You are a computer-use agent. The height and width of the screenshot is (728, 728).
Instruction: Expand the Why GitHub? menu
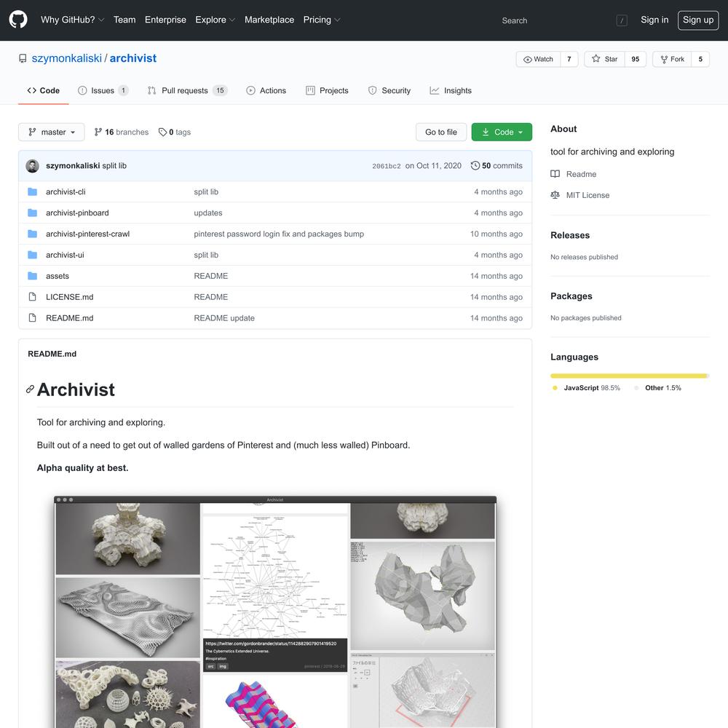(x=72, y=20)
